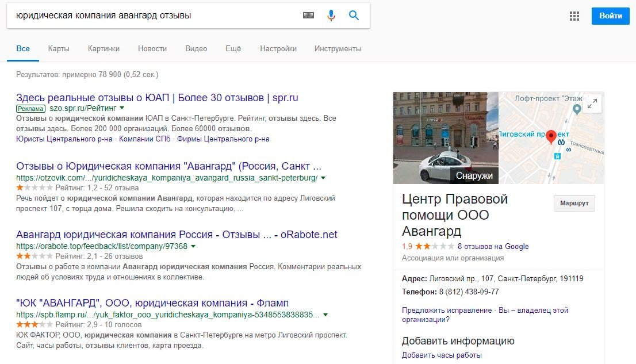Click the phone number 8 (812) 438-09-77
Screen dimensions: 636x364
(x=469, y=292)
